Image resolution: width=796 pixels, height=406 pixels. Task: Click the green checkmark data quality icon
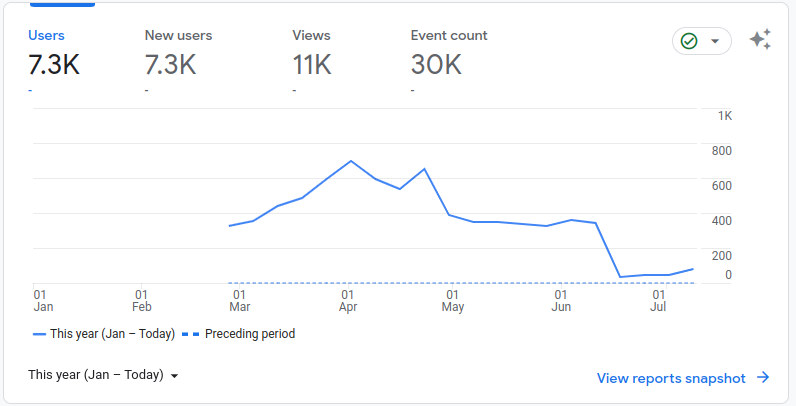click(689, 41)
